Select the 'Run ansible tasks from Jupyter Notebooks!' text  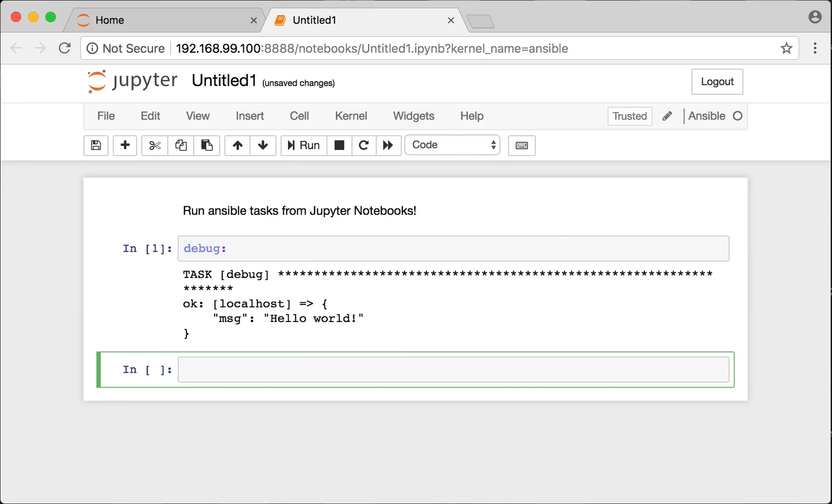click(x=299, y=210)
